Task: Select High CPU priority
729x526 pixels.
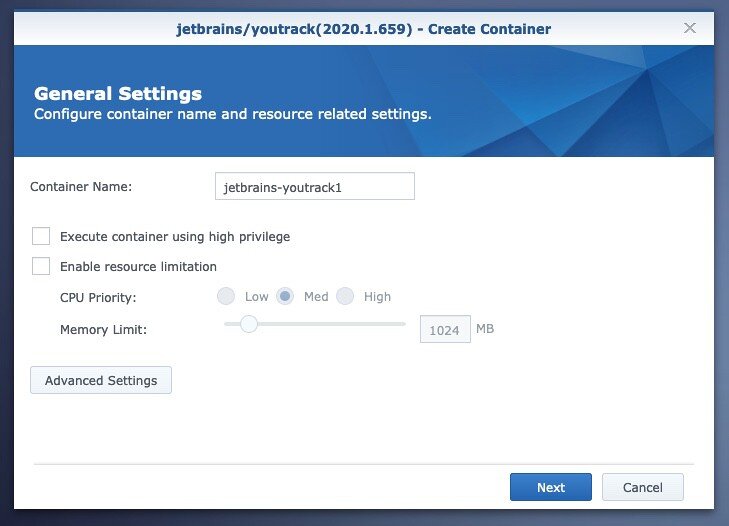Action: tap(345, 296)
